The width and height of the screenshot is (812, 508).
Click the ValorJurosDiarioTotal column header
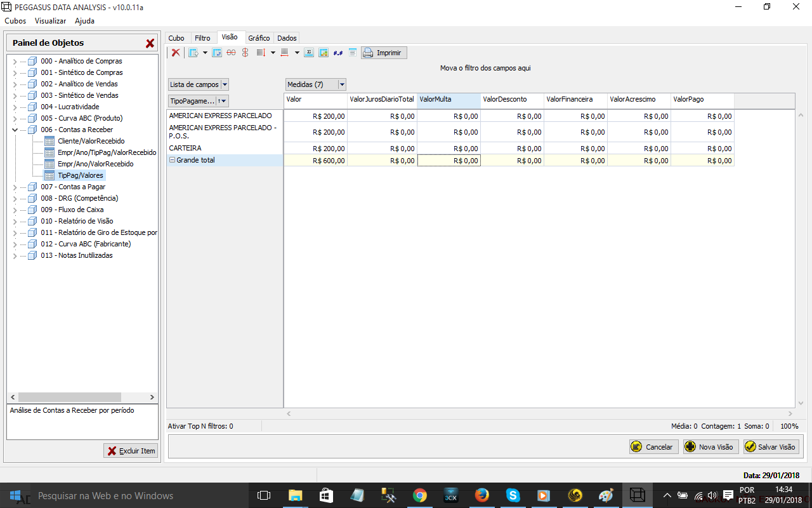(x=382, y=100)
